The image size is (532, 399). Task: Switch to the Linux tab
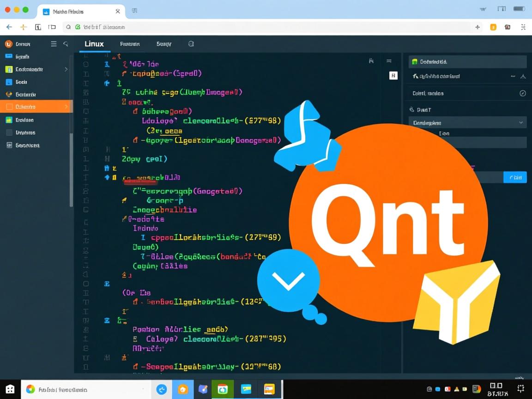pyautogui.click(x=94, y=44)
